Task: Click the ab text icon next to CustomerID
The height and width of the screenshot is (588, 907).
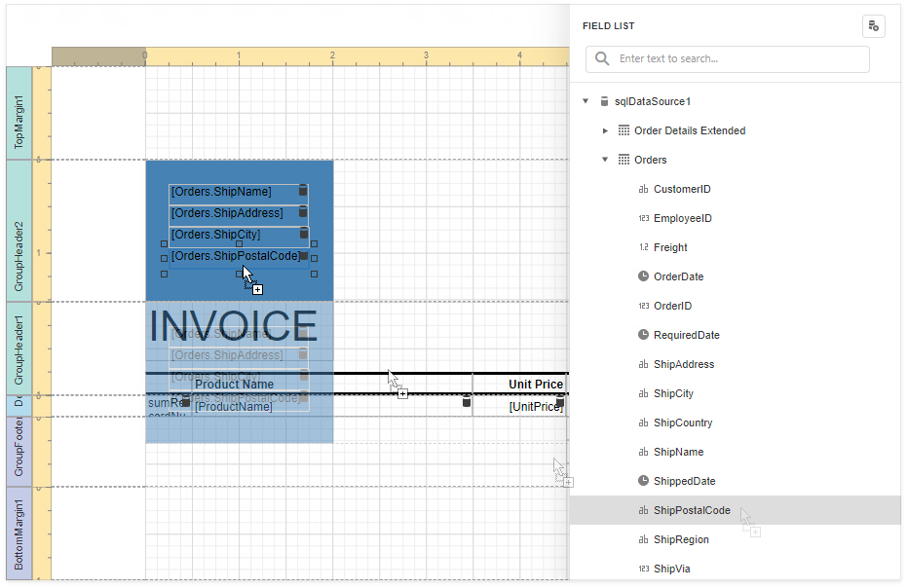Action: coord(643,189)
